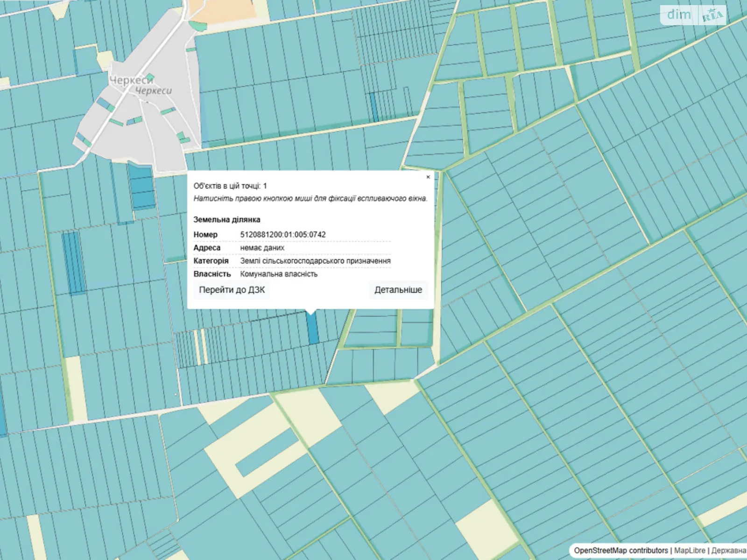Click the "Земельна ділянка" popup heading
The height and width of the screenshot is (560, 747).
[227, 220]
